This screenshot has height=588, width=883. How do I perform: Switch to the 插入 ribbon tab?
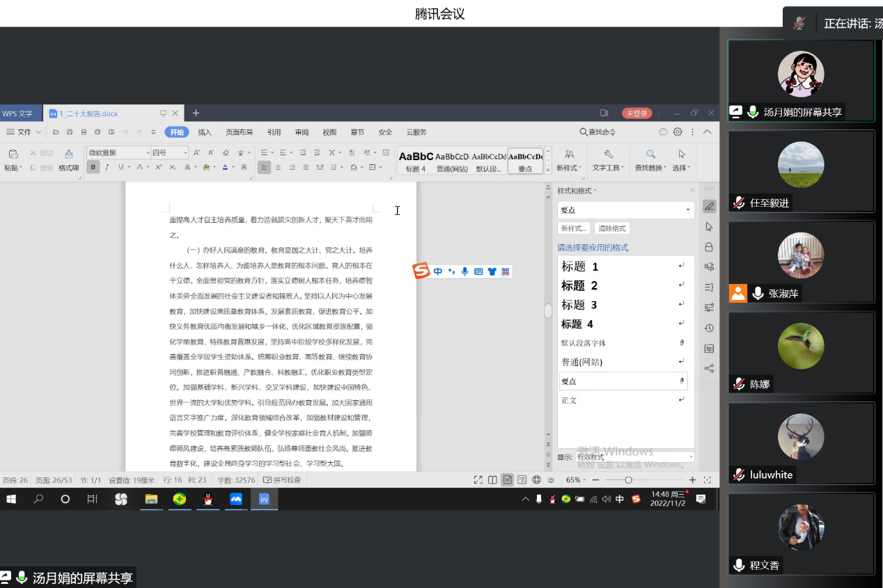(x=205, y=132)
